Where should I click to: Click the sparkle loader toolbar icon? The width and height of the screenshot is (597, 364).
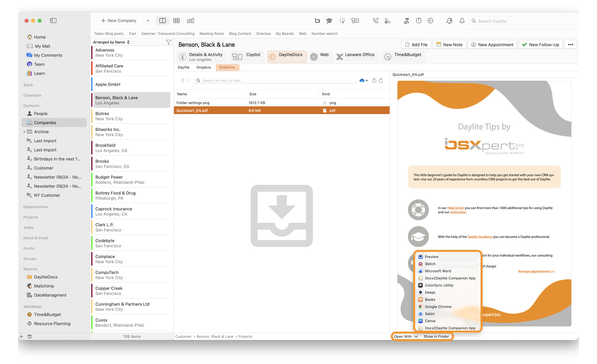tap(342, 21)
